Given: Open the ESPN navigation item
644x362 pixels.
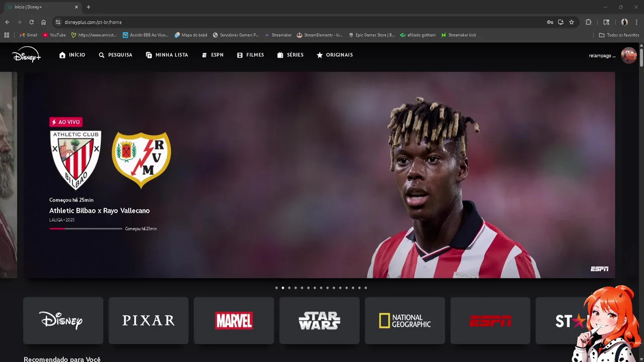Looking at the screenshot, I should click(x=212, y=55).
